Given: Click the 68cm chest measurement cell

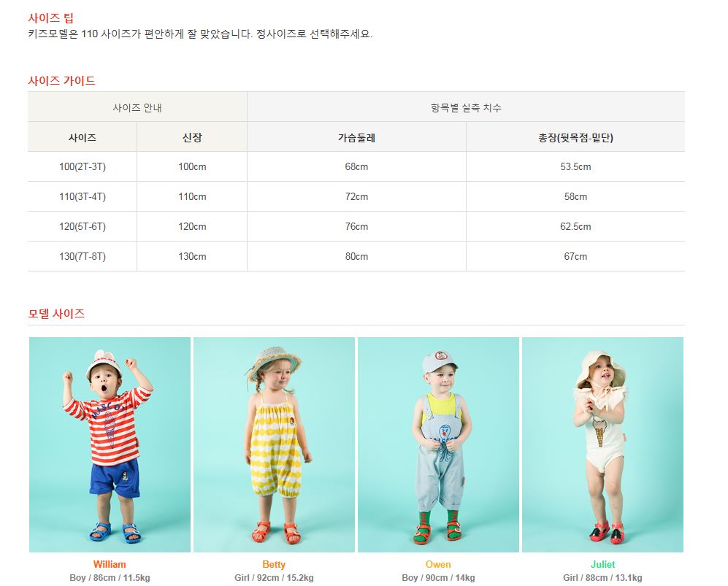Looking at the screenshot, I should pyautogui.click(x=356, y=167).
